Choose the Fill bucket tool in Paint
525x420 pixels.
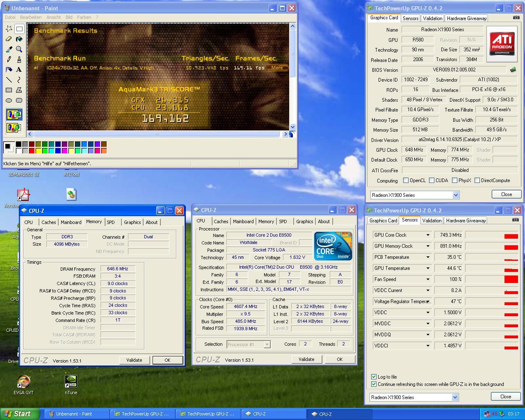19,39
